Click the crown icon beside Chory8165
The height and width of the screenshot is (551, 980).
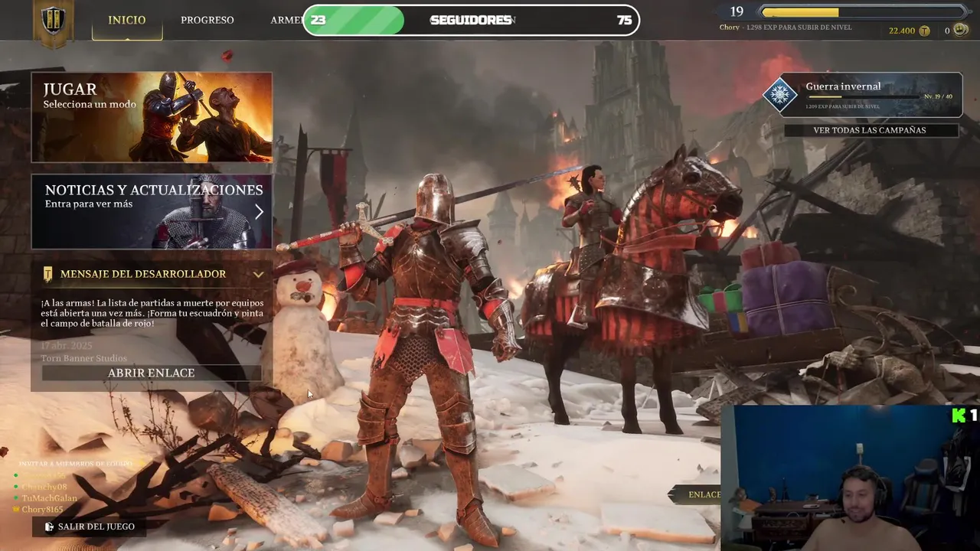(16, 509)
